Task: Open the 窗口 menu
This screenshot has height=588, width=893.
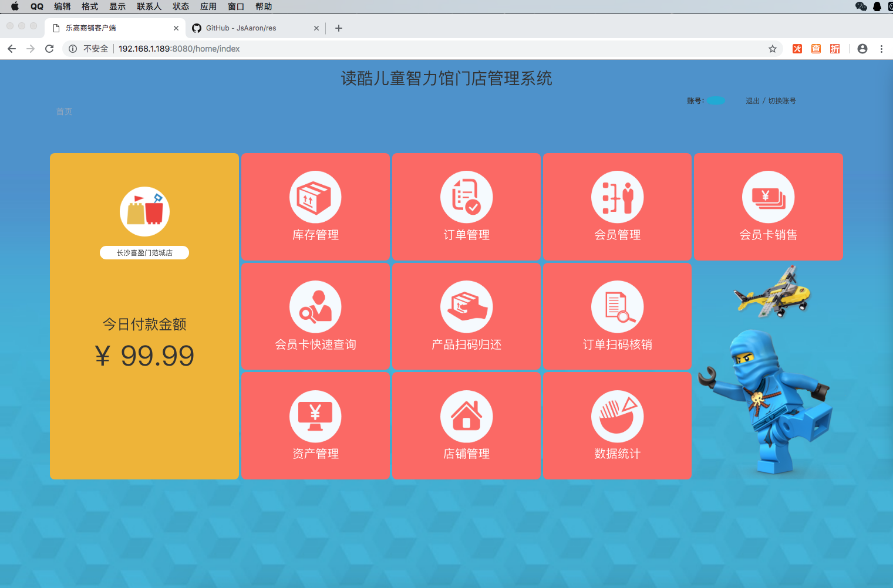Action: coord(236,6)
